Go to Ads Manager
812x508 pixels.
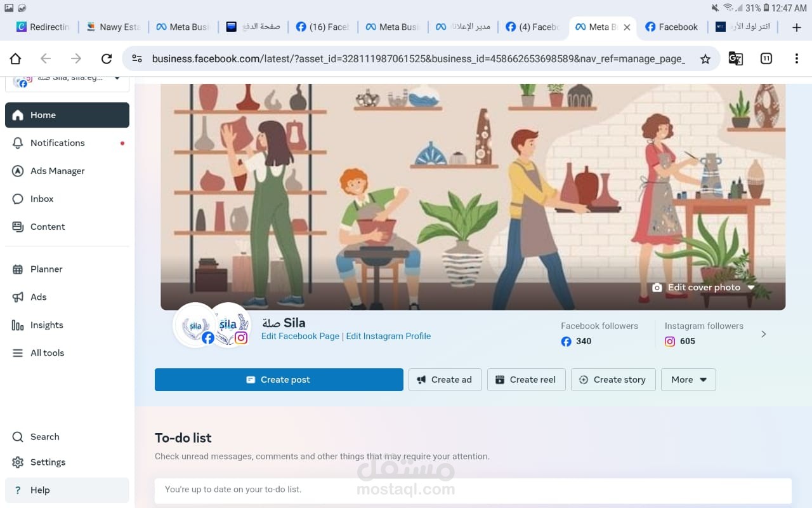click(x=67, y=171)
